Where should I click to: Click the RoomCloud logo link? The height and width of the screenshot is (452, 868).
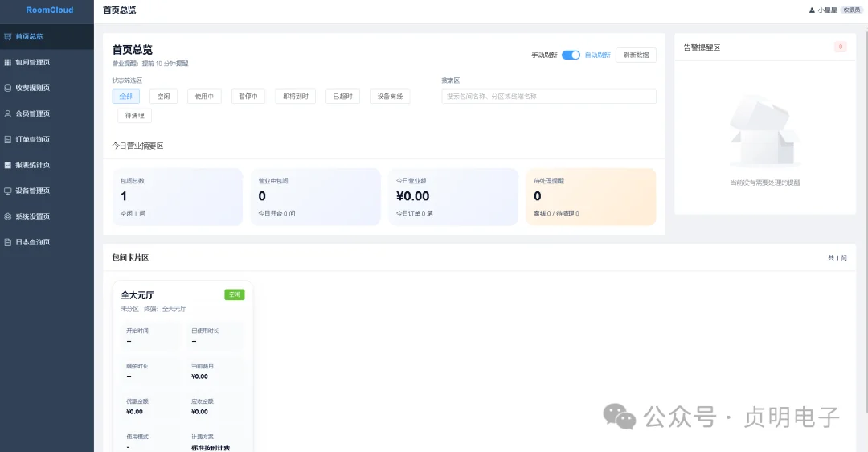(49, 10)
